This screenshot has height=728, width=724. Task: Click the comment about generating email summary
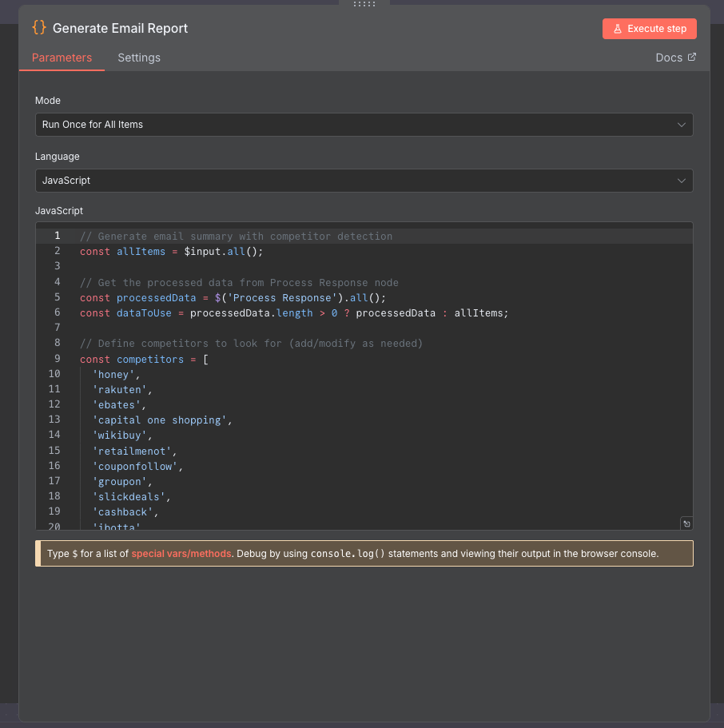[x=236, y=236]
